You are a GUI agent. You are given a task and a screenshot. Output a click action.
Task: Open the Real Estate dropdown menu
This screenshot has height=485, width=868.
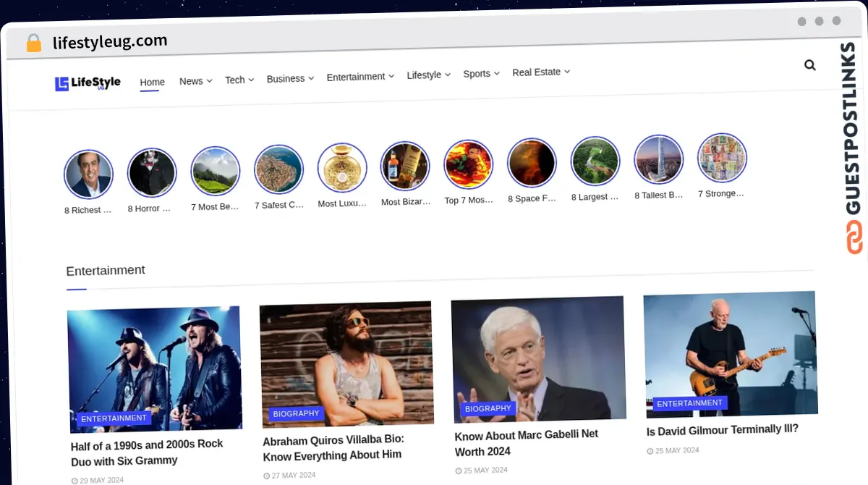point(540,72)
